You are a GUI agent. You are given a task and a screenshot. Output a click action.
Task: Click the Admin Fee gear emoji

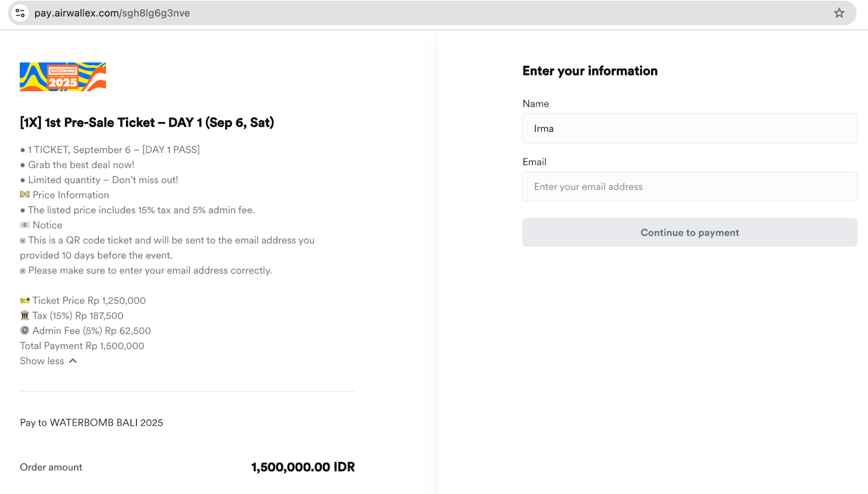25,331
